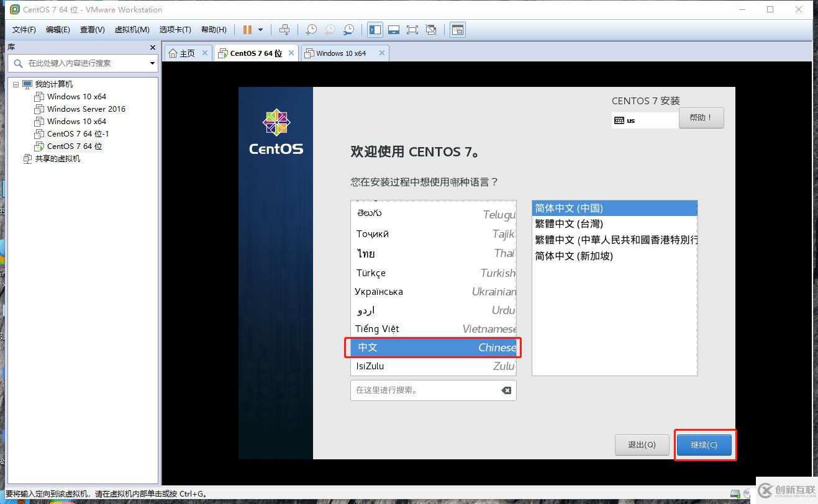Select the running CentOS 7 64 位 library entry
The height and width of the screenshot is (504, 818).
[x=75, y=146]
